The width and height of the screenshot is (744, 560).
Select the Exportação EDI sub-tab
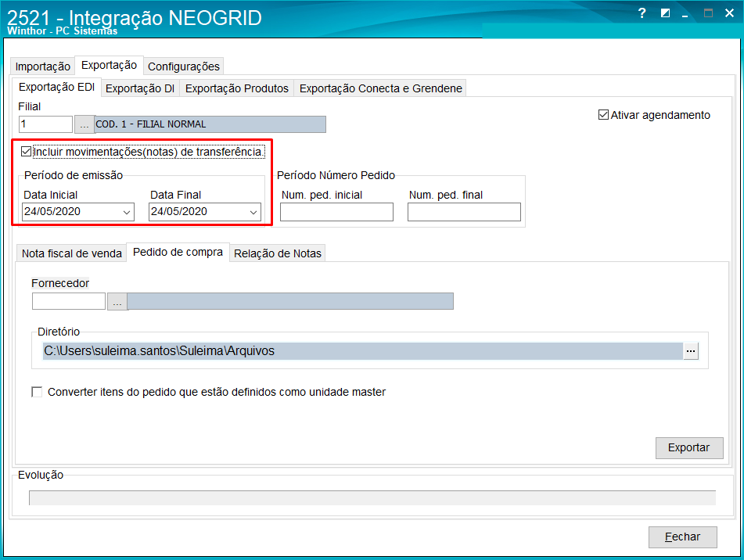pos(56,88)
